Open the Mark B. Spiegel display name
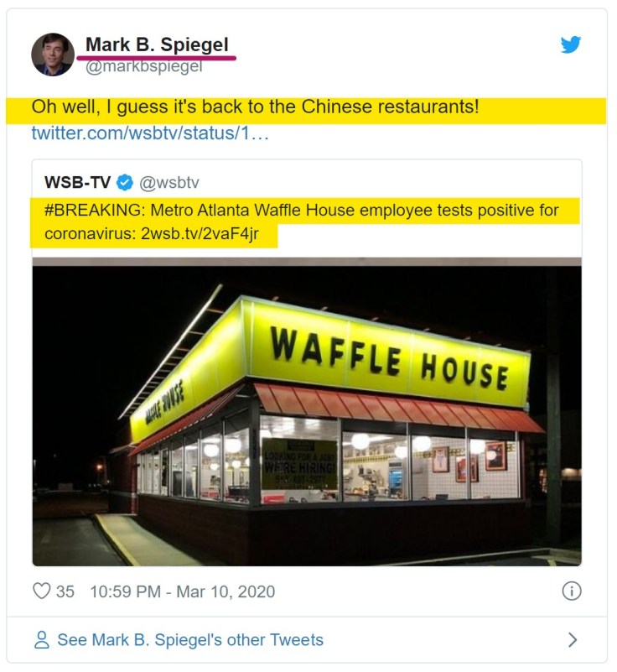The image size is (617, 672). coord(157,44)
